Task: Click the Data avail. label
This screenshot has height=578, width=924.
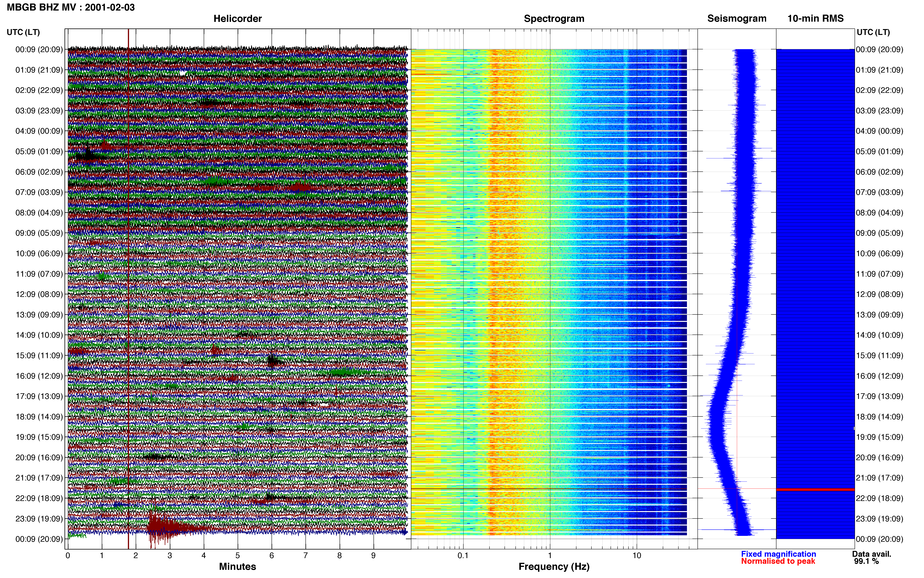Action: [x=872, y=554]
